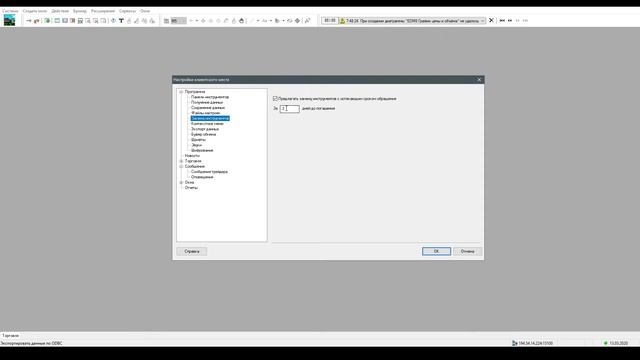Select Контекстное меню in the tree

(207, 124)
